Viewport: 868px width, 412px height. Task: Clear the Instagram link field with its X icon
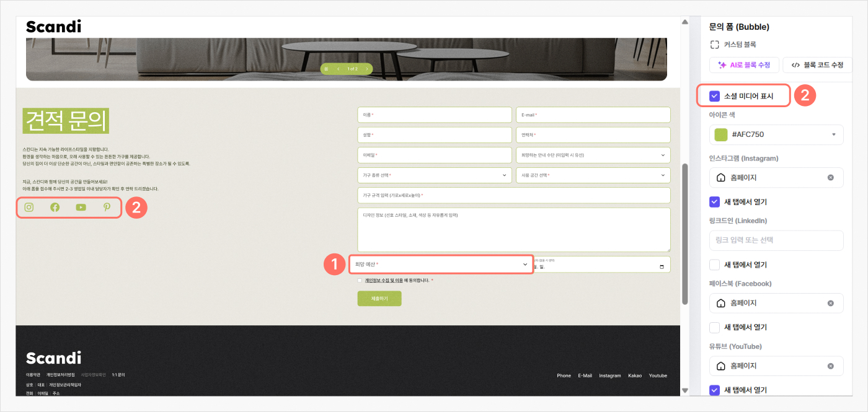[830, 178]
